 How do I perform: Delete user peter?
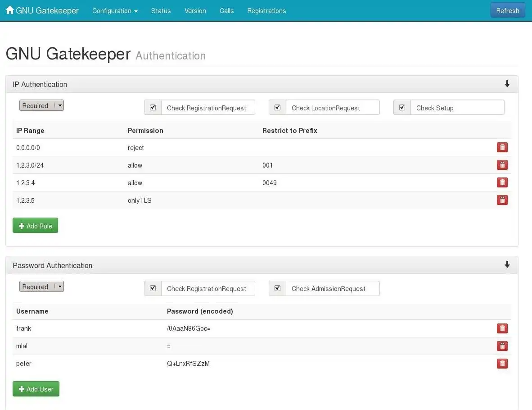(502, 364)
